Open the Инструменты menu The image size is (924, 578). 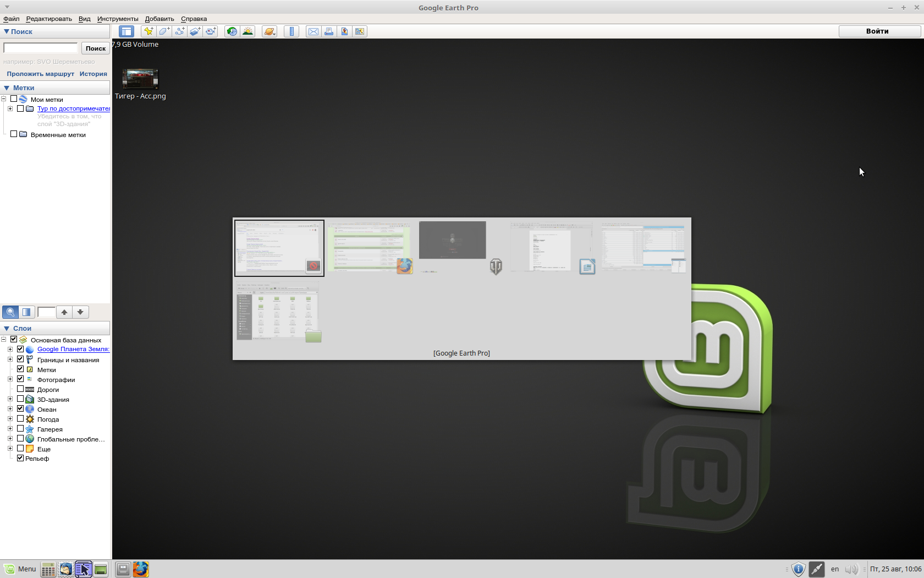[118, 19]
